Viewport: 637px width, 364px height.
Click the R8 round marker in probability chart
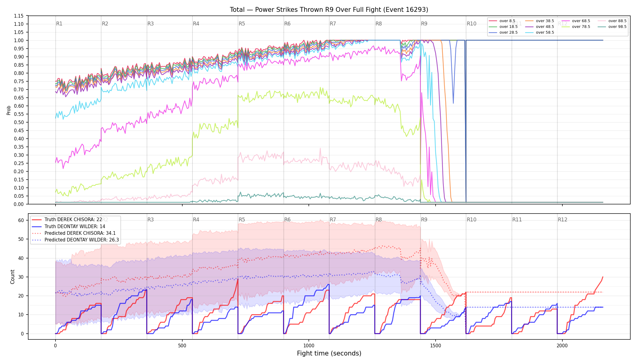(x=379, y=24)
